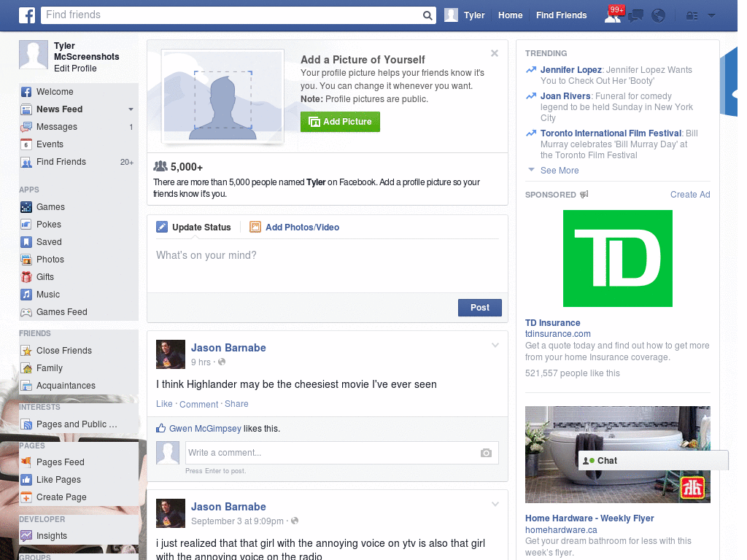Screen dimensions: 747x560
Task: Click Comment on the Highlander post
Action: coord(198,404)
